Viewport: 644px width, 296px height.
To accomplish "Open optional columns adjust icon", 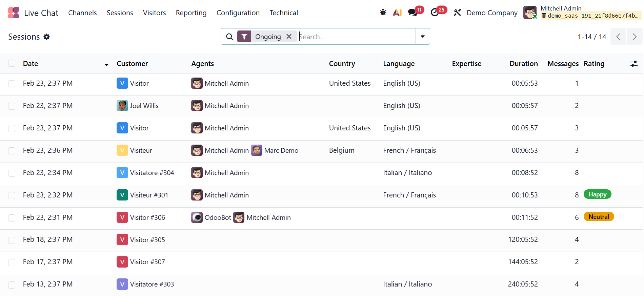I will 634,64.
